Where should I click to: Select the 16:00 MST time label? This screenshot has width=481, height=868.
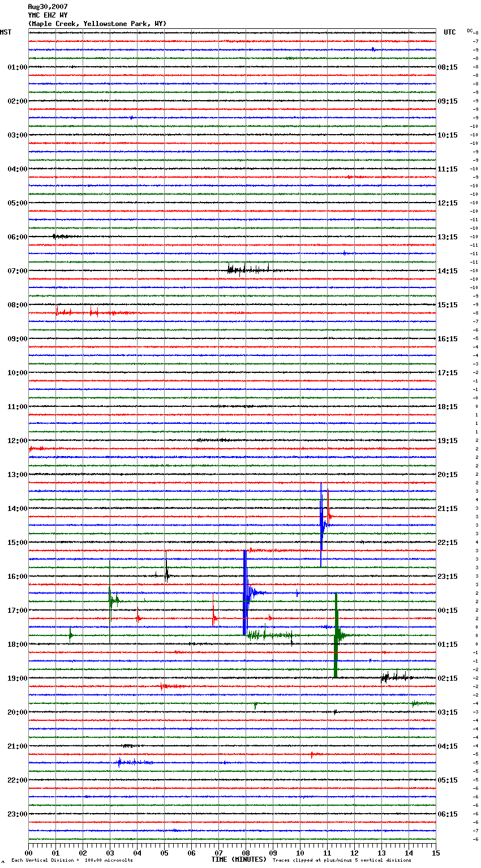18,577
